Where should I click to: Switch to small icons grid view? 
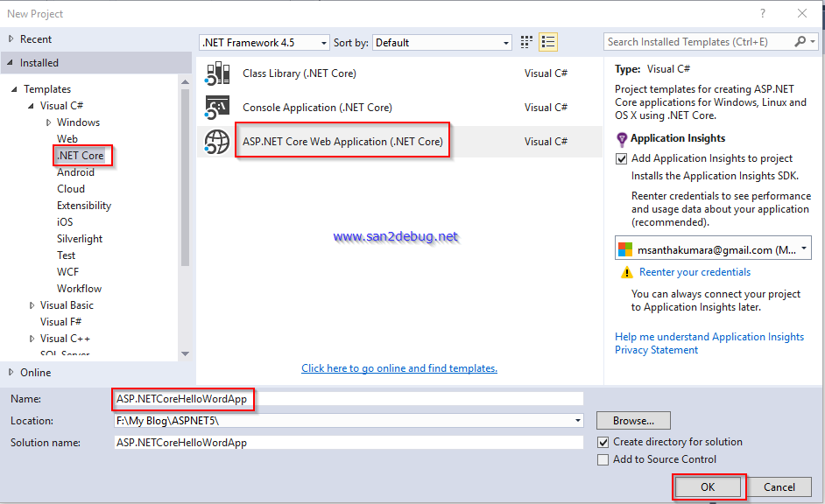(526, 42)
